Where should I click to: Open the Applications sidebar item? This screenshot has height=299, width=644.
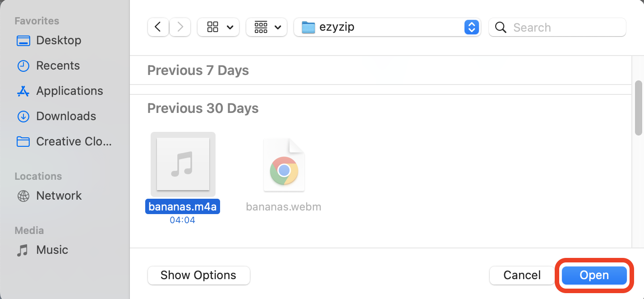(x=69, y=91)
